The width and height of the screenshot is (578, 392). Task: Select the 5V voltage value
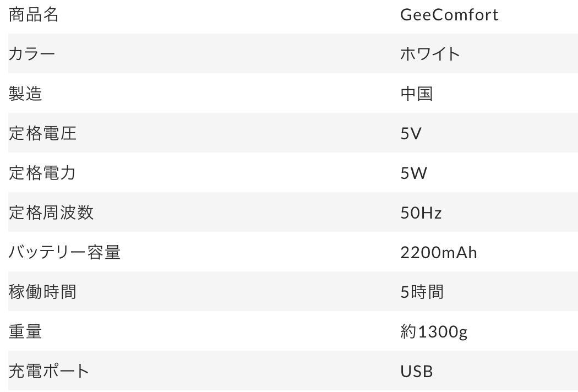[x=411, y=133]
